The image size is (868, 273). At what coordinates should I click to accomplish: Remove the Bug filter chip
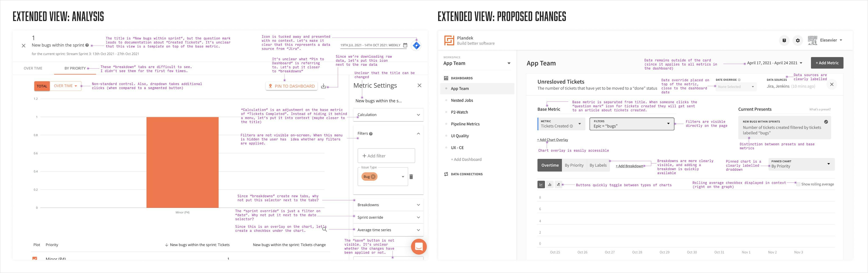pos(373,177)
